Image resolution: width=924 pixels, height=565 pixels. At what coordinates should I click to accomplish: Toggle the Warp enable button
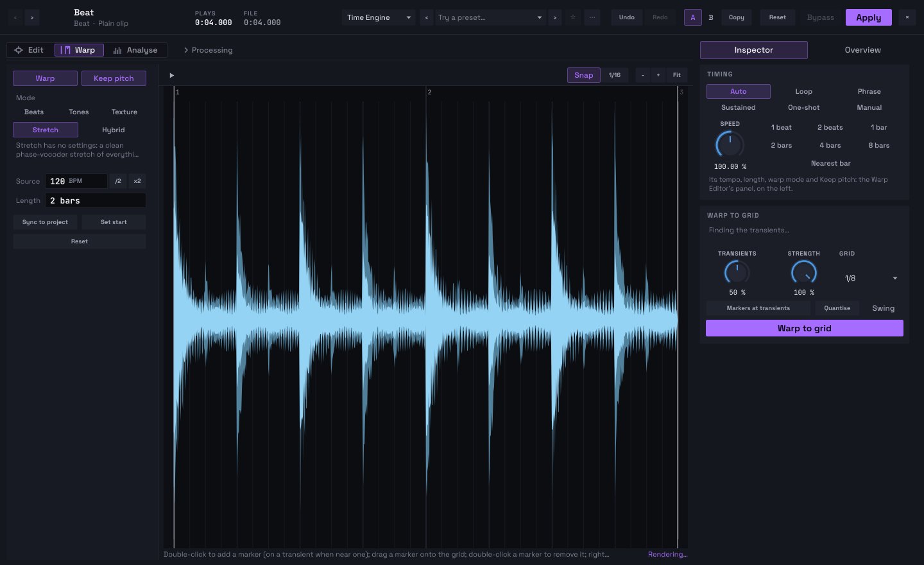click(45, 78)
